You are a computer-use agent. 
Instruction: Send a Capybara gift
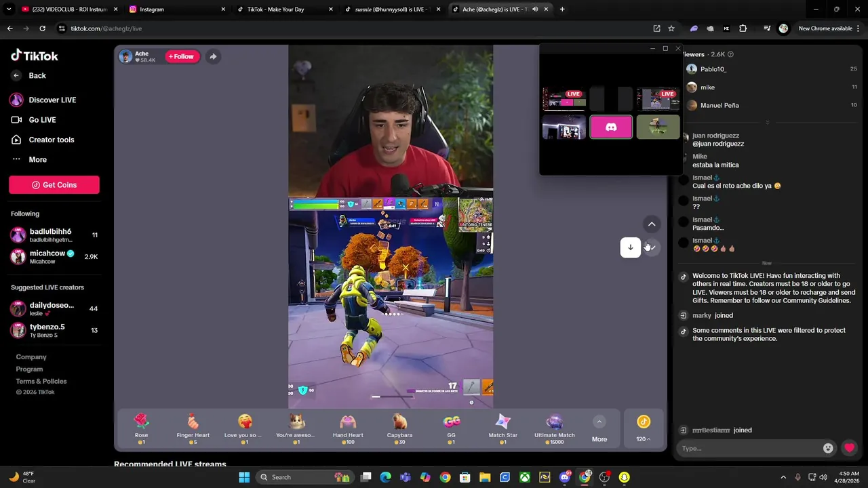point(399,430)
